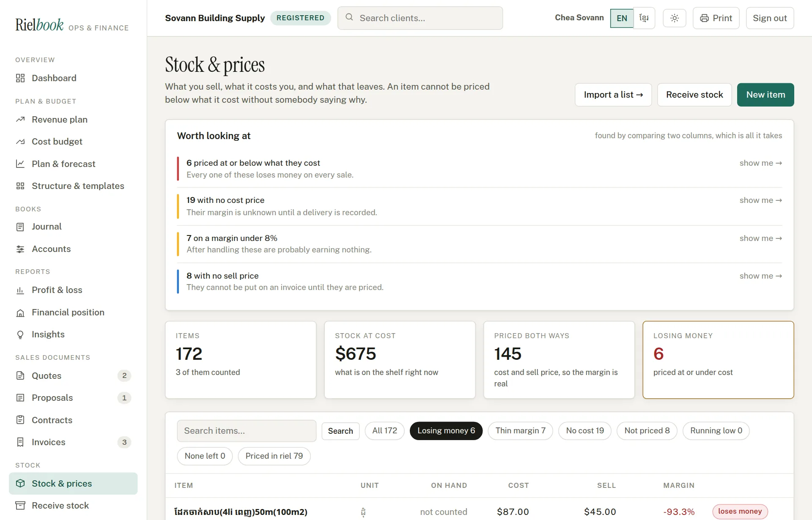This screenshot has width=812, height=520.
Task: Click the Receive stock crate icon
Action: coord(20,506)
